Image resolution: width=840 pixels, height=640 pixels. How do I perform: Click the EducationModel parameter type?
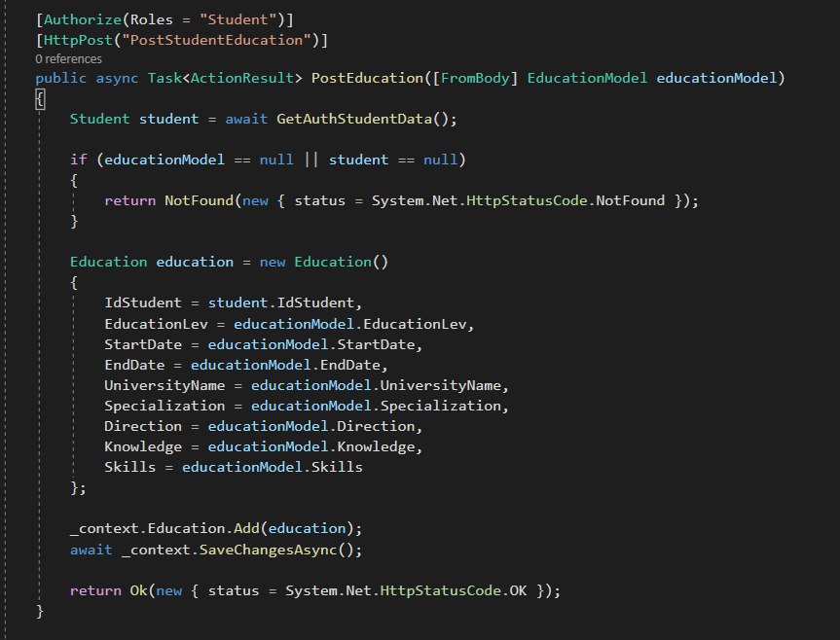587,78
